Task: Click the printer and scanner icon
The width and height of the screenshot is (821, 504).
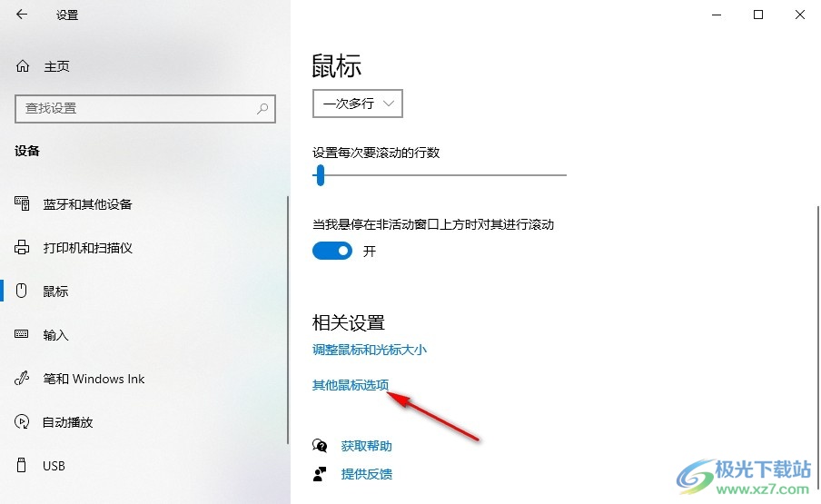Action: pos(22,247)
